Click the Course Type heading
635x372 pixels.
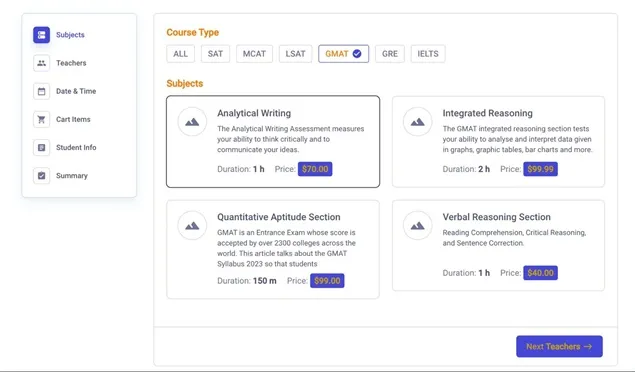pyautogui.click(x=193, y=32)
